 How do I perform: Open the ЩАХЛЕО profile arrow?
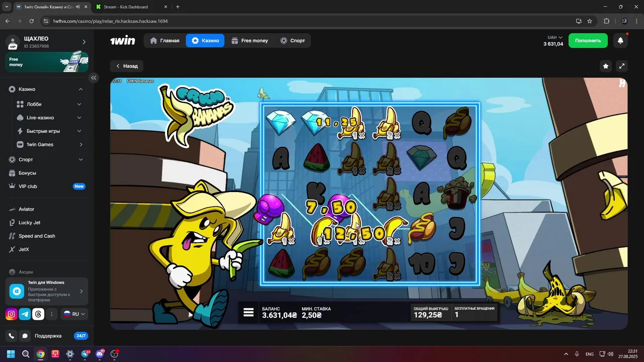pos(84,42)
